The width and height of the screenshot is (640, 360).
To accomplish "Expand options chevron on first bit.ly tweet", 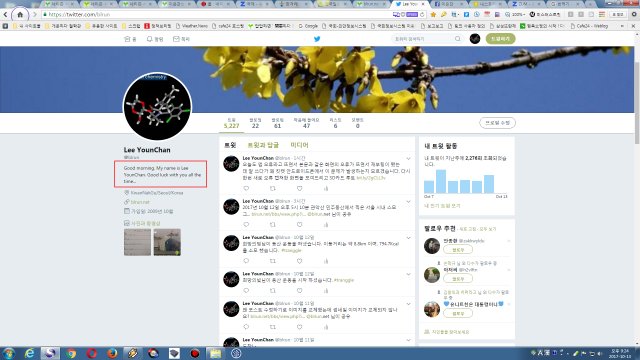I will (408, 158).
